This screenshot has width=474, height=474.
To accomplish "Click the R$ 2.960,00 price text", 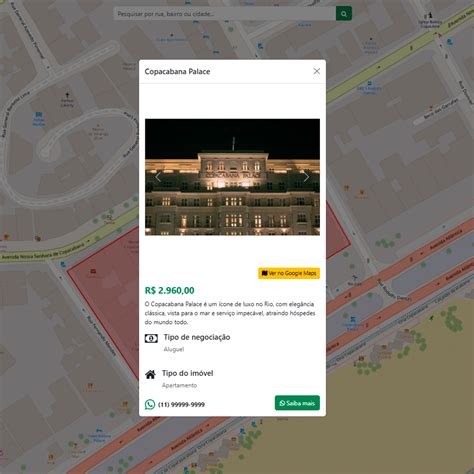I will [169, 290].
